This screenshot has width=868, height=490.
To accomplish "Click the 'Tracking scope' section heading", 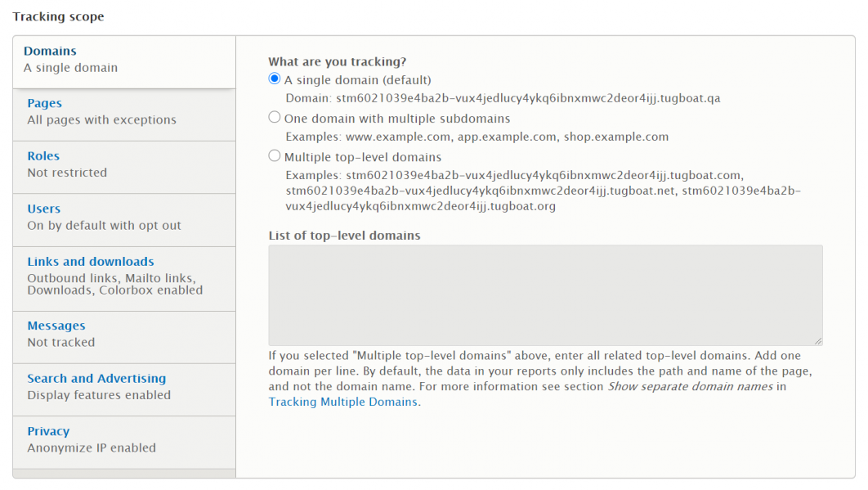I will pyautogui.click(x=58, y=16).
